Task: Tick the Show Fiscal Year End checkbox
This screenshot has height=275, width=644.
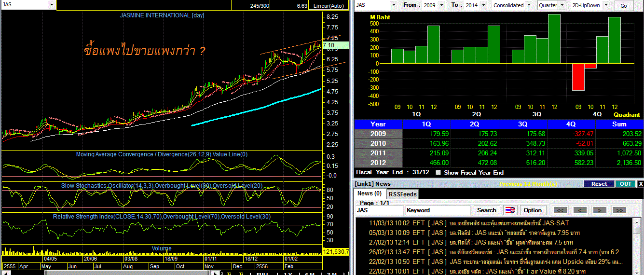Action: click(438, 172)
